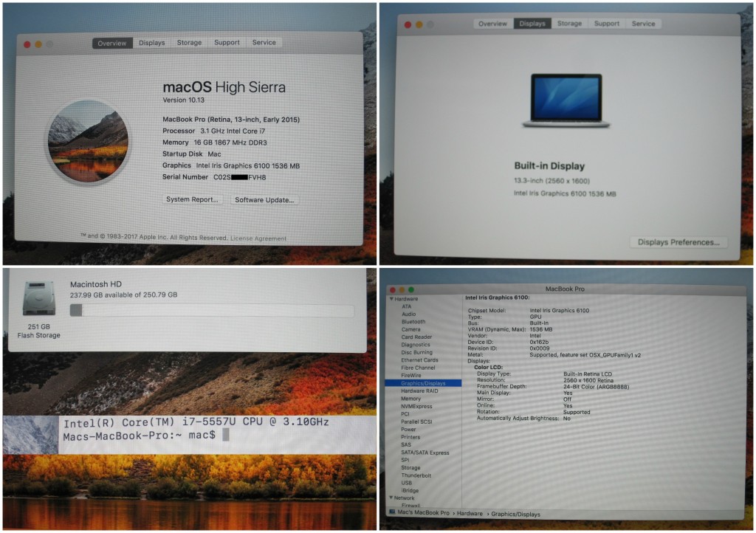
Task: Select iBridge in the sidebar
Action: 410,490
